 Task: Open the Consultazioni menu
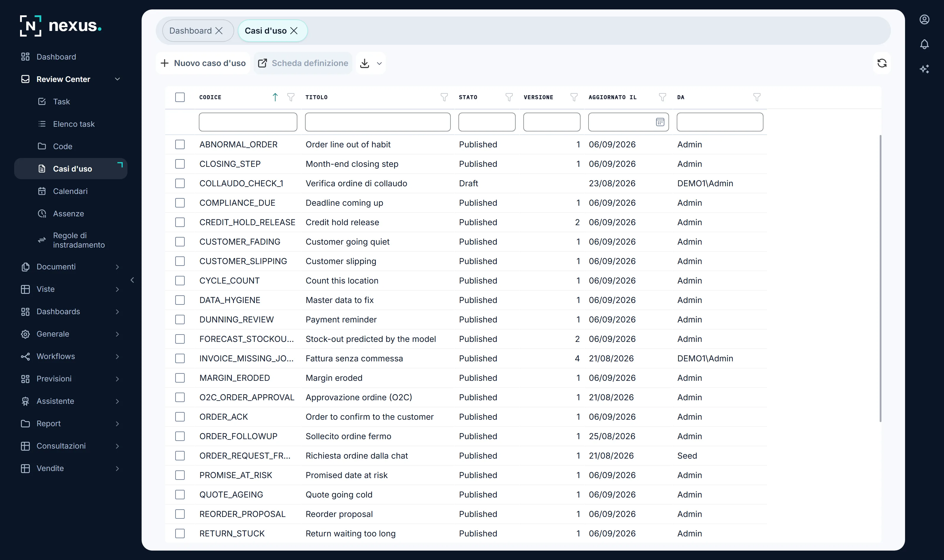click(x=71, y=446)
